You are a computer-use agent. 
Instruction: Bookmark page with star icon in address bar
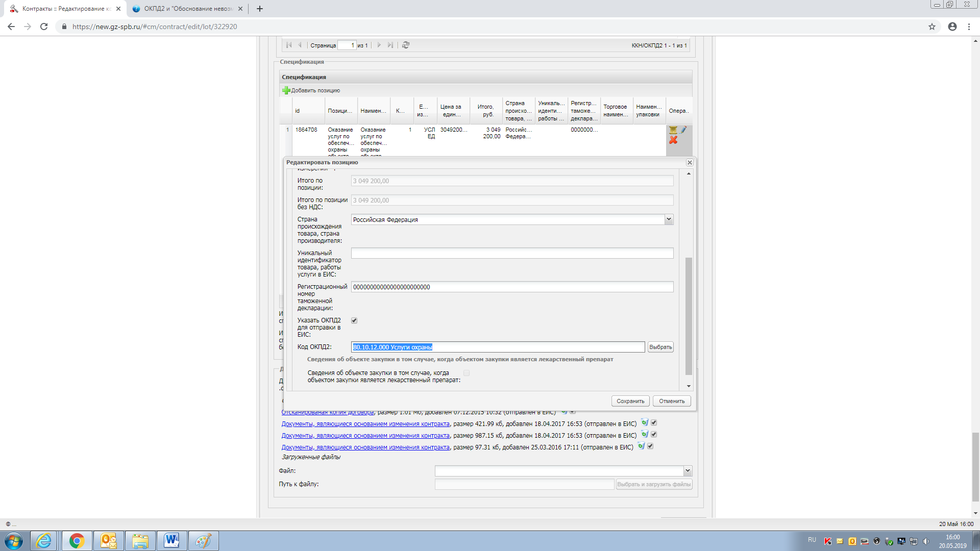932,27
